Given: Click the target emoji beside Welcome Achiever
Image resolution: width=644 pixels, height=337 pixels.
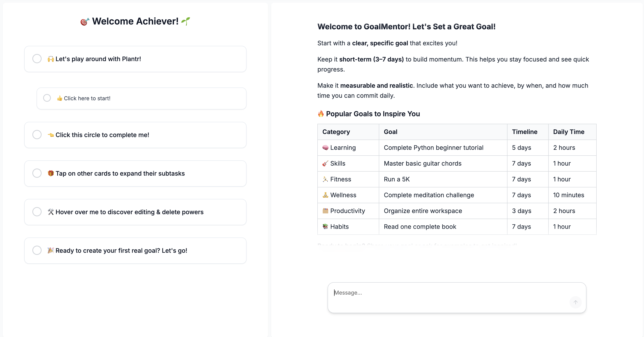Looking at the screenshot, I should tap(85, 22).
